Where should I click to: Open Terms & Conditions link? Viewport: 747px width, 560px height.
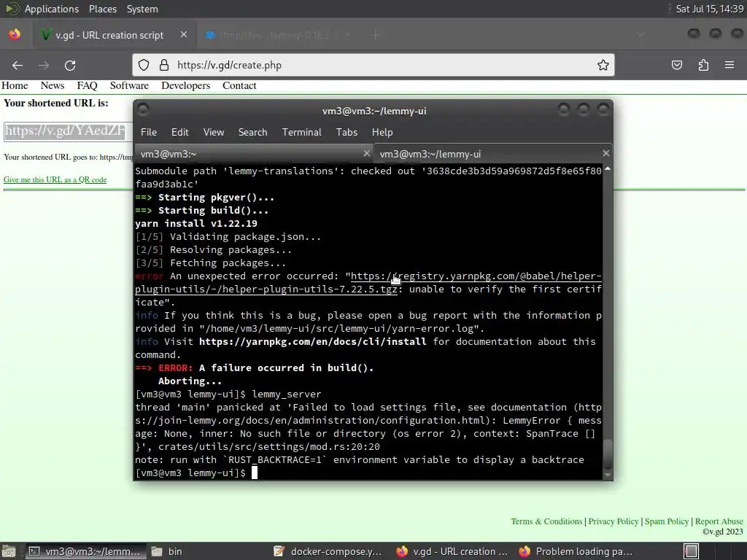tap(546, 521)
